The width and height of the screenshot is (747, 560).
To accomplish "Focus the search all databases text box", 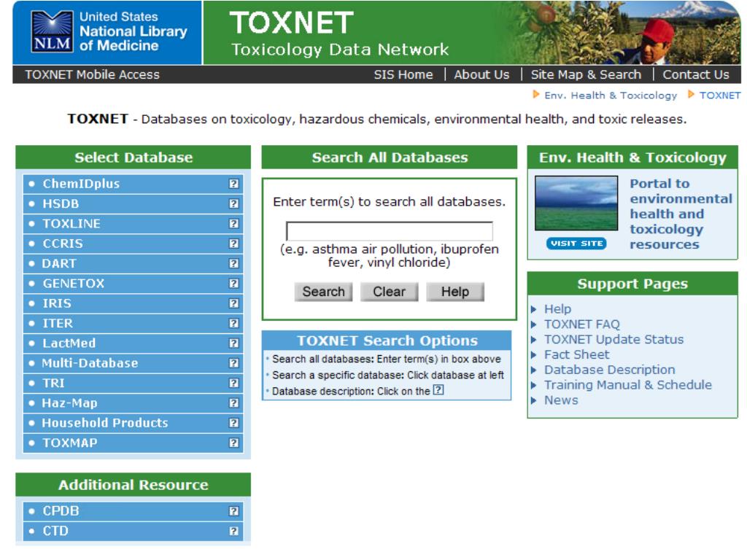I will coord(390,231).
